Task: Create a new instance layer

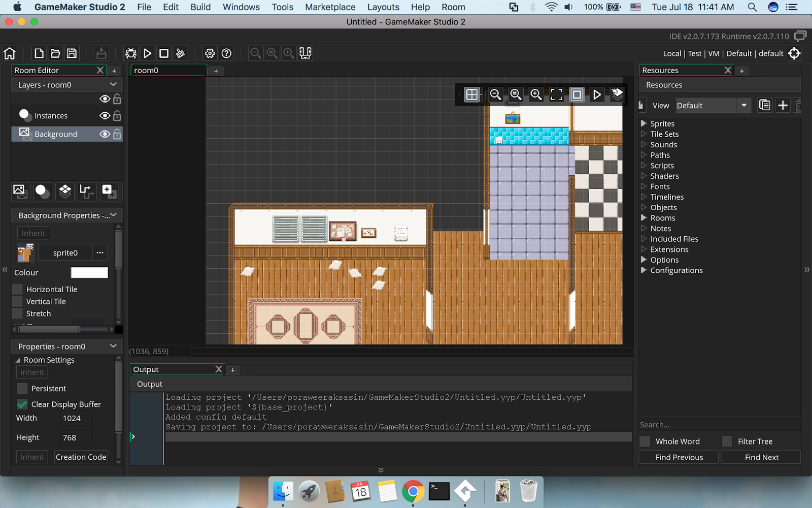Action: [42, 192]
